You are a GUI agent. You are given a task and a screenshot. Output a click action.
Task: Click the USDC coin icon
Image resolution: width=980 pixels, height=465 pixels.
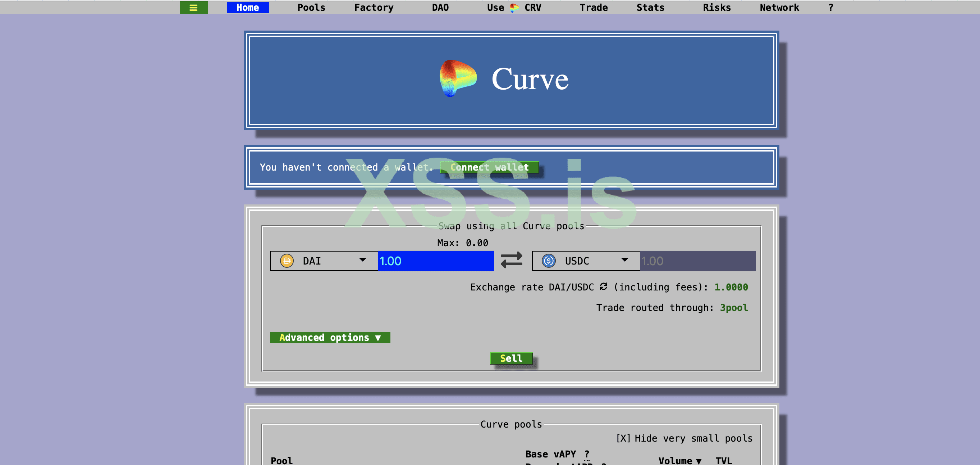coord(548,261)
